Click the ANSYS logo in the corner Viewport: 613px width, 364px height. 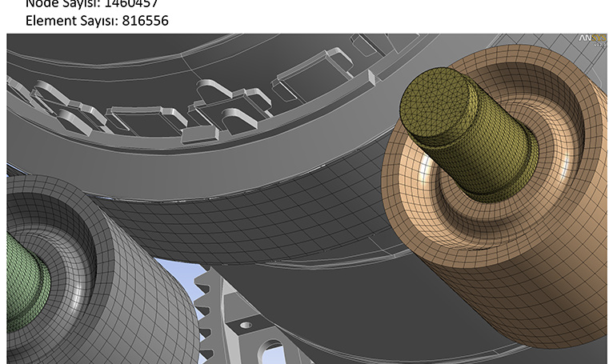coord(592,39)
